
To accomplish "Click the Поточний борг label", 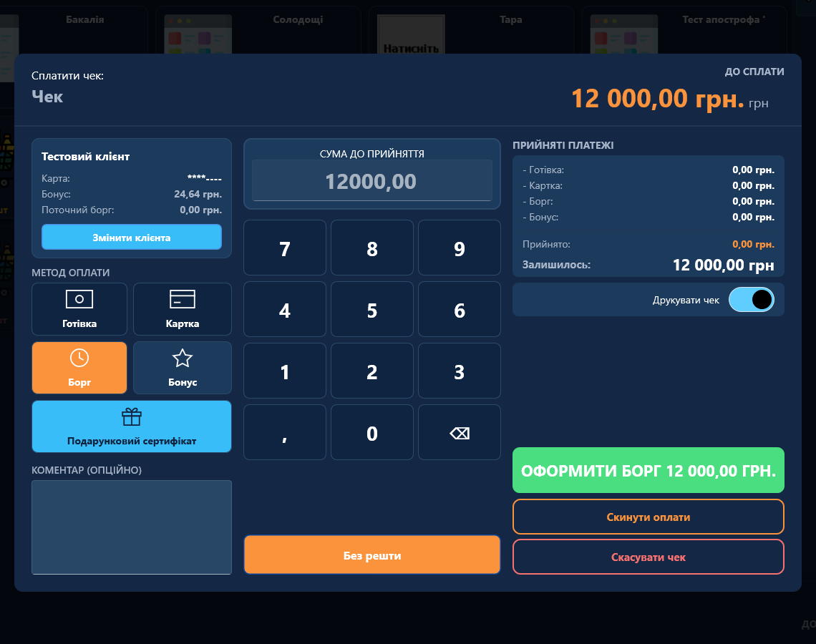I will (77, 210).
